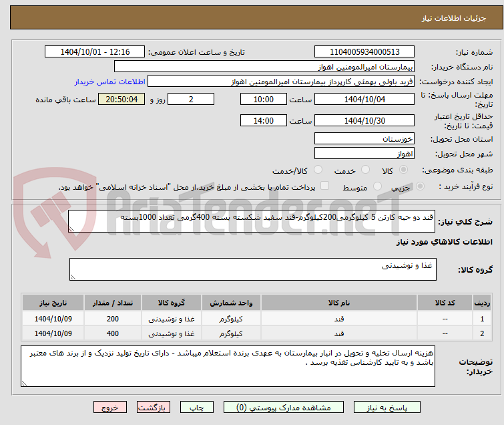
Task: Click the remaining time field 20:50:04
Action: [121, 99]
